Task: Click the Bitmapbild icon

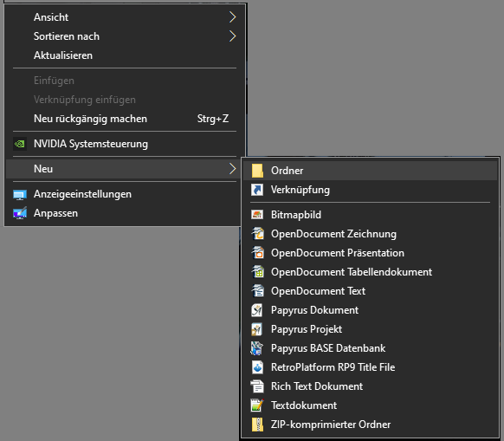Action: coord(257,215)
